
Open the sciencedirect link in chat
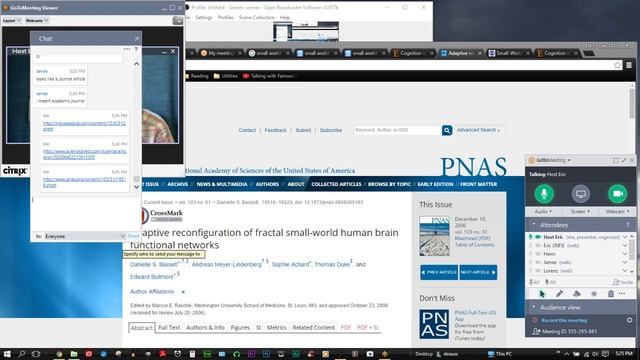[x=84, y=154]
